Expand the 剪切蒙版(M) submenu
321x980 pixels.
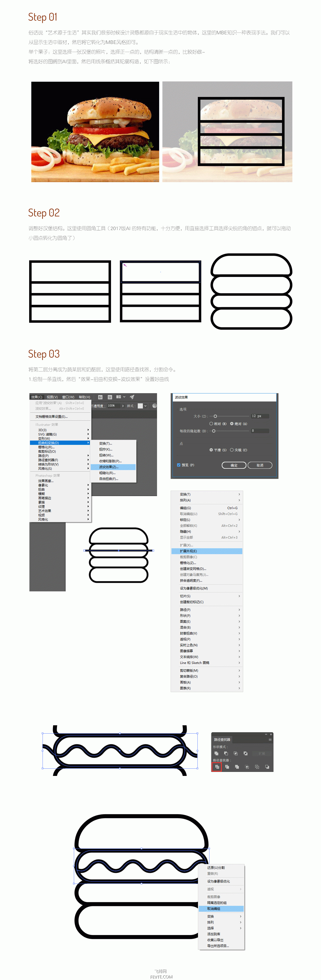tap(207, 670)
